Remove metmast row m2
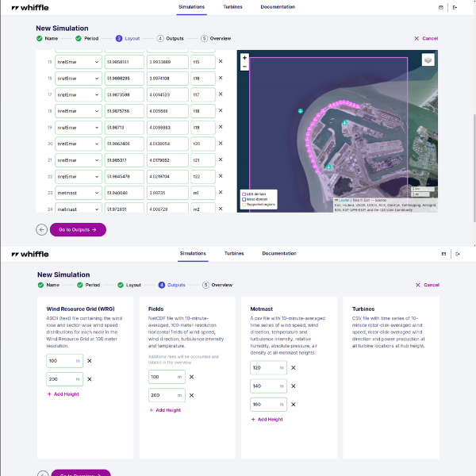476x476 pixels. 221,209
